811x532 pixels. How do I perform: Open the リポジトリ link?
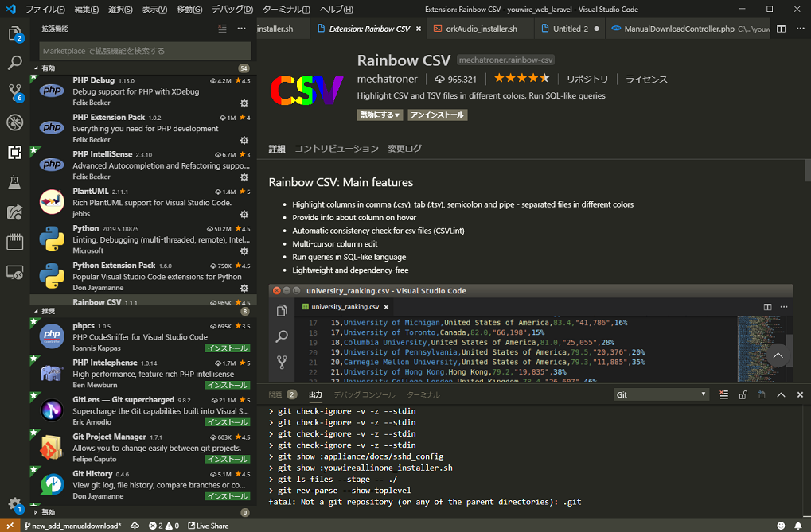587,79
